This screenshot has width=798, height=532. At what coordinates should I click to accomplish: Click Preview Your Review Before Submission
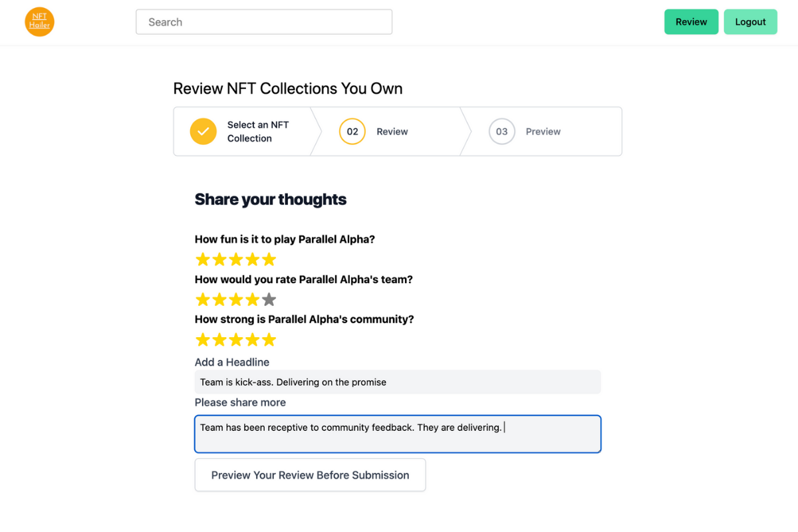click(x=310, y=475)
